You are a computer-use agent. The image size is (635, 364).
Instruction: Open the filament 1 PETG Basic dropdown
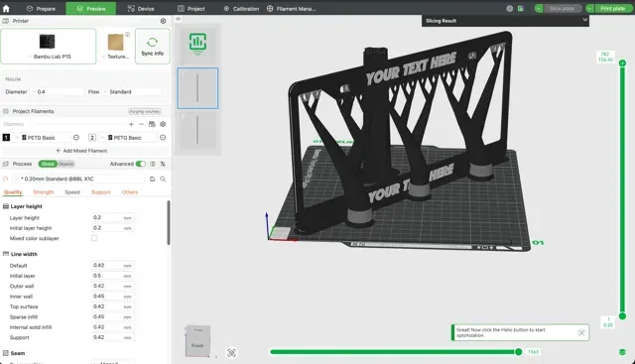(x=42, y=138)
